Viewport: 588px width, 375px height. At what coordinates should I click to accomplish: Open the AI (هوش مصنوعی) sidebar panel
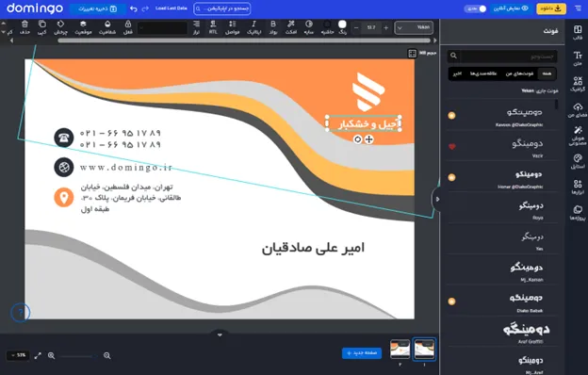[578, 136]
